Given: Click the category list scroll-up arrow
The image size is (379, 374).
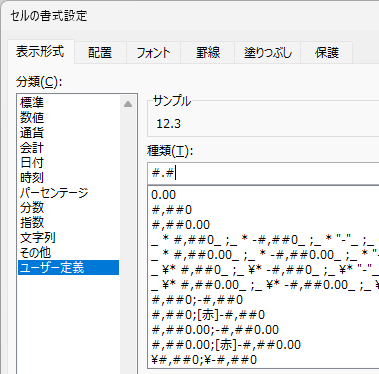Looking at the screenshot, I should point(128,104).
